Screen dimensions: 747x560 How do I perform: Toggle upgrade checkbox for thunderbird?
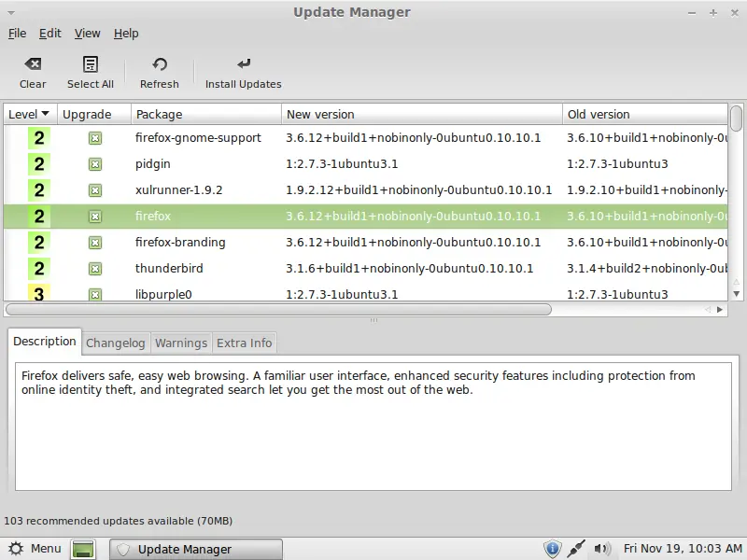pyautogui.click(x=95, y=269)
